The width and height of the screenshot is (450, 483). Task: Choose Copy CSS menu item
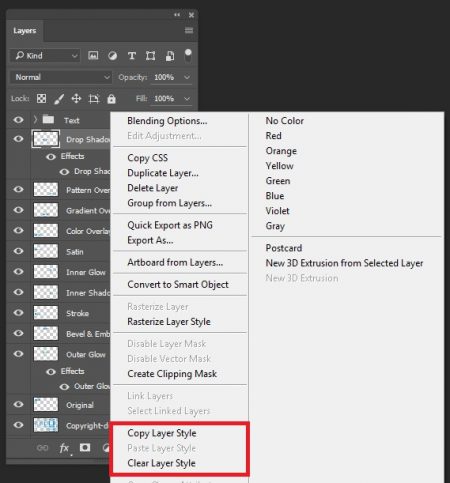pyautogui.click(x=148, y=158)
